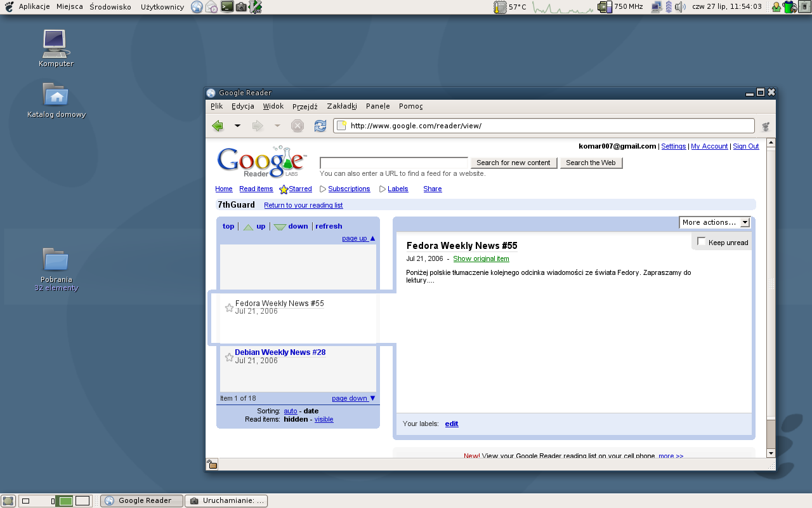
Task: Click the user switcher icon in top panel
Action: click(x=776, y=7)
